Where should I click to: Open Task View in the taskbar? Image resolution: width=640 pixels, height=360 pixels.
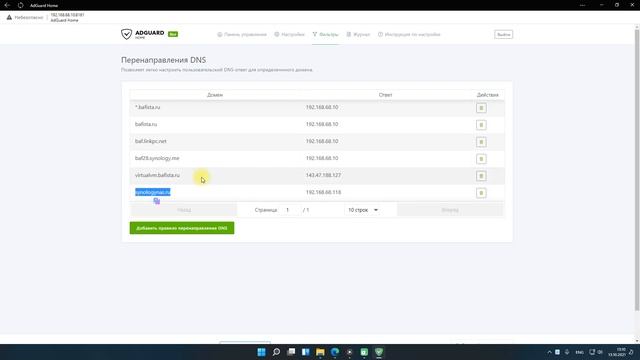(291, 352)
